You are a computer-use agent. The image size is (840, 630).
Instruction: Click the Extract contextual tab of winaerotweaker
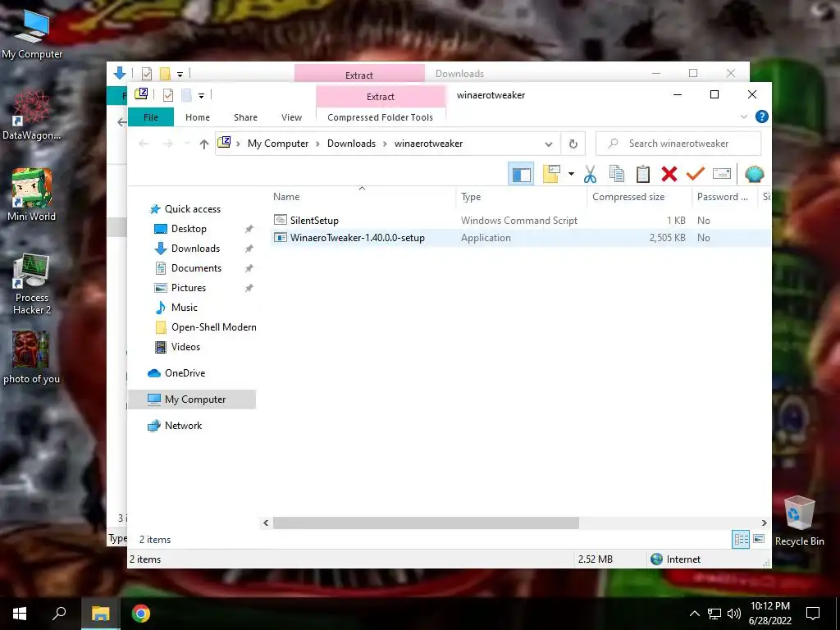coord(381,97)
